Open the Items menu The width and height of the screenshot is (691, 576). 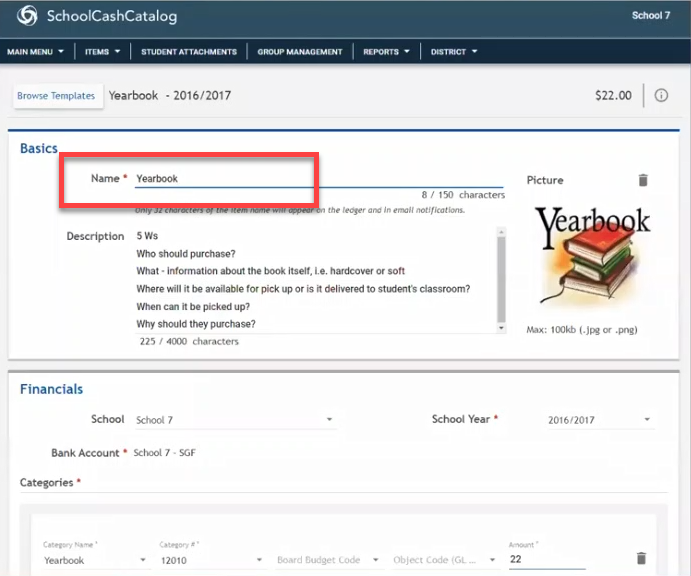[x=102, y=52]
